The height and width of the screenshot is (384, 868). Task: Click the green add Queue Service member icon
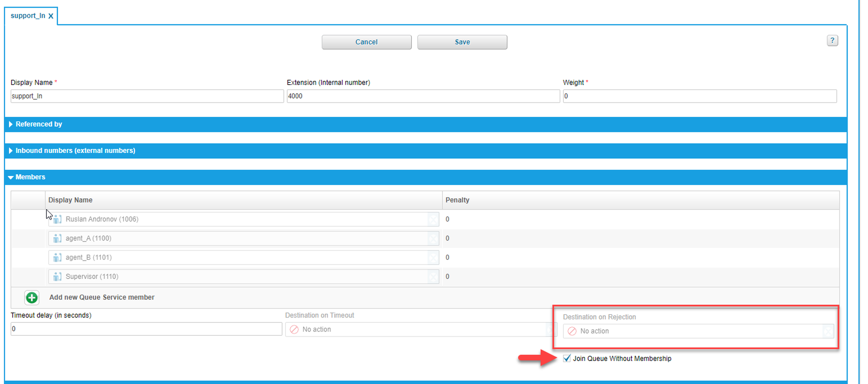click(32, 298)
